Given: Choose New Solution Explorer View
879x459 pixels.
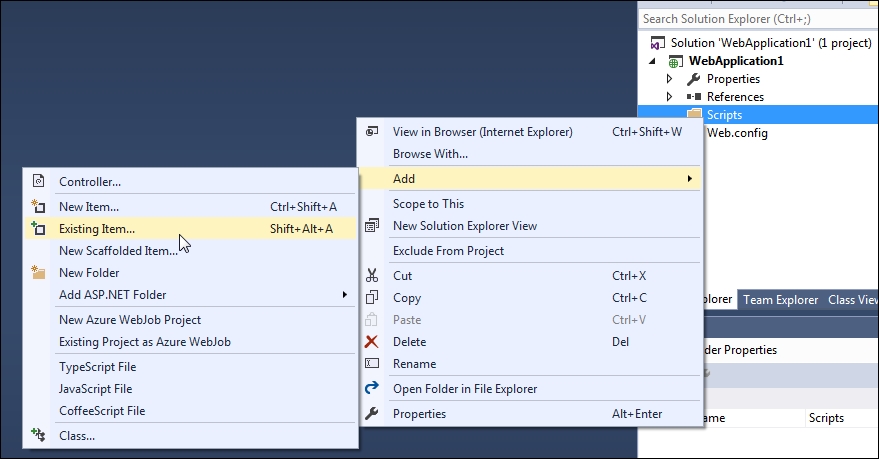Looking at the screenshot, I should pos(530,225).
